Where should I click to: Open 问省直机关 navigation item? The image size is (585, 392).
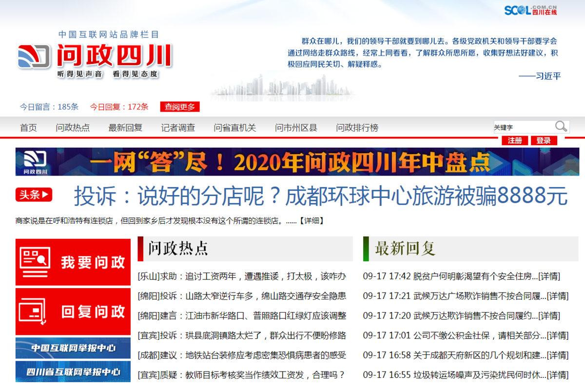234,128
